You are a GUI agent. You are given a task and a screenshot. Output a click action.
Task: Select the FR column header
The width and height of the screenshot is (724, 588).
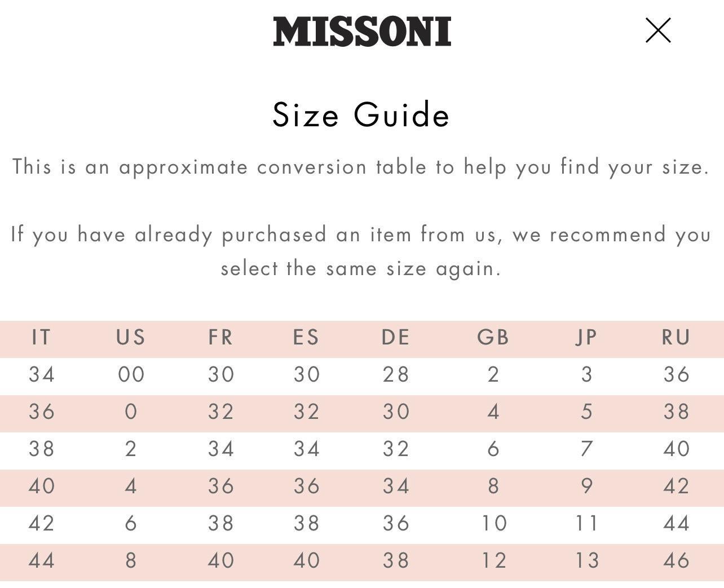tap(220, 337)
